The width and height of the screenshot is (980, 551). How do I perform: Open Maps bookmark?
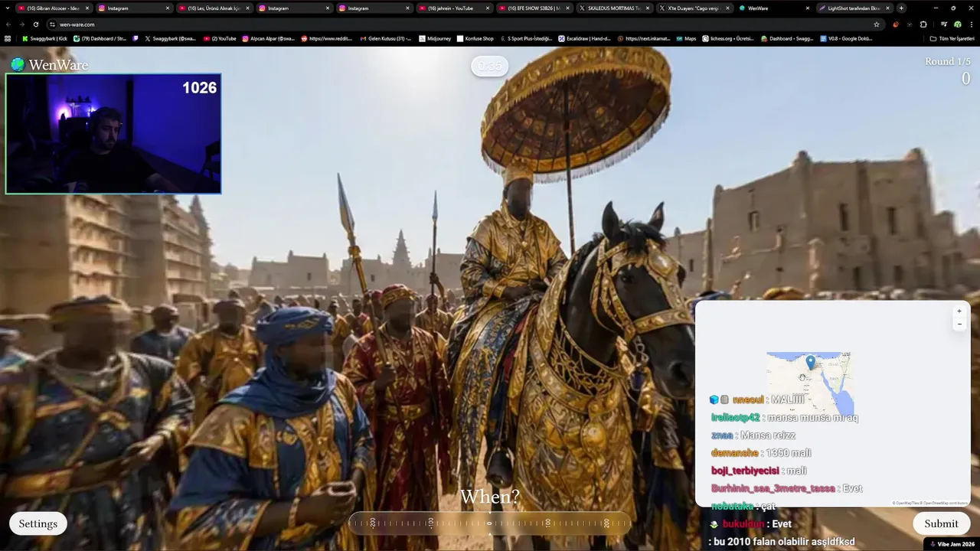click(686, 38)
